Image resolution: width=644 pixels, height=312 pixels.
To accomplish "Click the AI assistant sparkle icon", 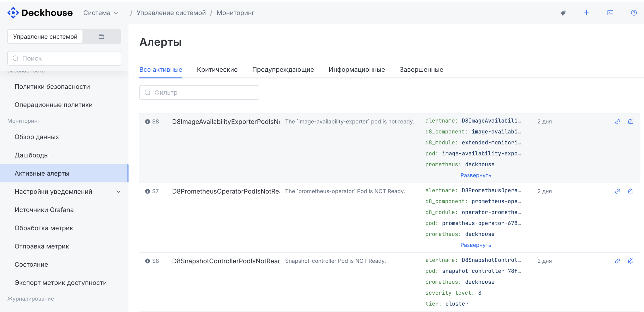I will 563,13.
